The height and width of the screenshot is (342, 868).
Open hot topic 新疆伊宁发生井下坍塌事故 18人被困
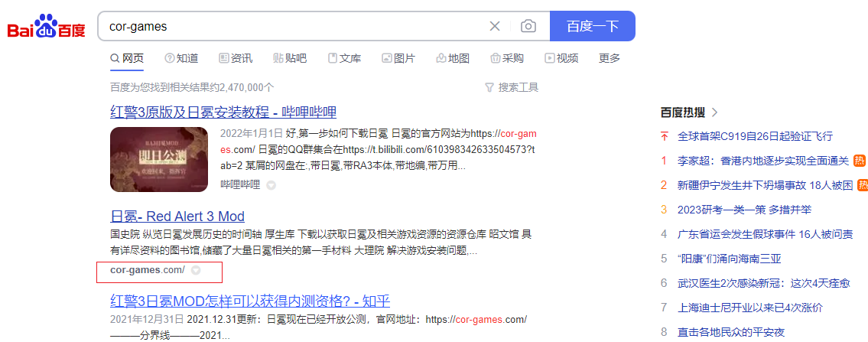[765, 185]
